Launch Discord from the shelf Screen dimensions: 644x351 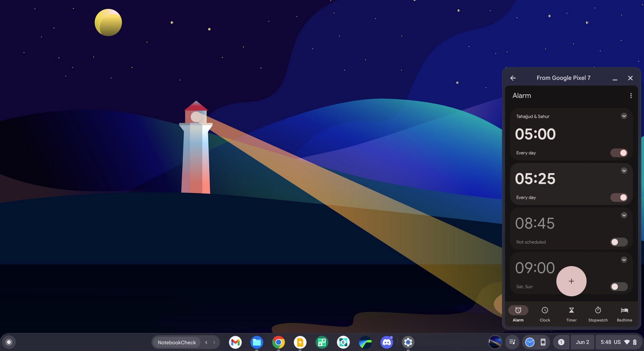(x=386, y=342)
